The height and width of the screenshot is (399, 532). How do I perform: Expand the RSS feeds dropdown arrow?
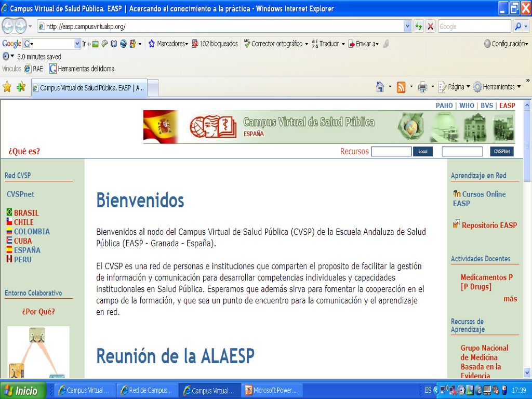(x=411, y=87)
